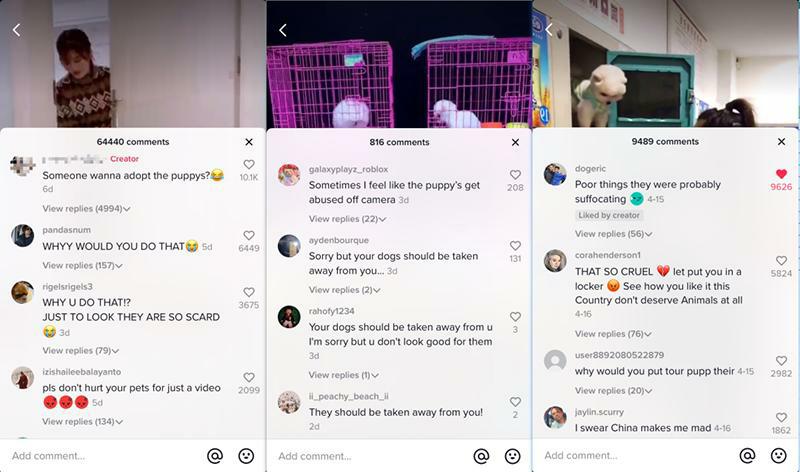Open jaylin.scurry profile avatar
This screenshot has width=800, height=472.
click(x=555, y=417)
